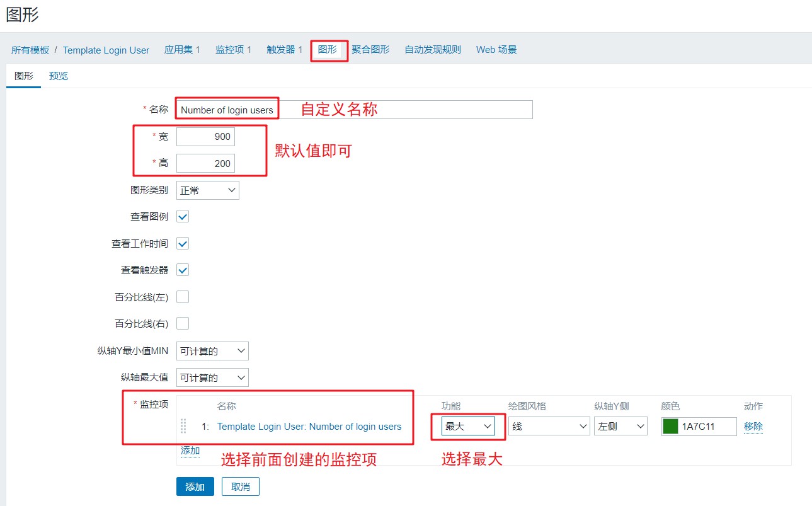Screen dimensions: 812x506
Task: Click the 所有模板 breadcrumb link
Action: click(x=30, y=50)
